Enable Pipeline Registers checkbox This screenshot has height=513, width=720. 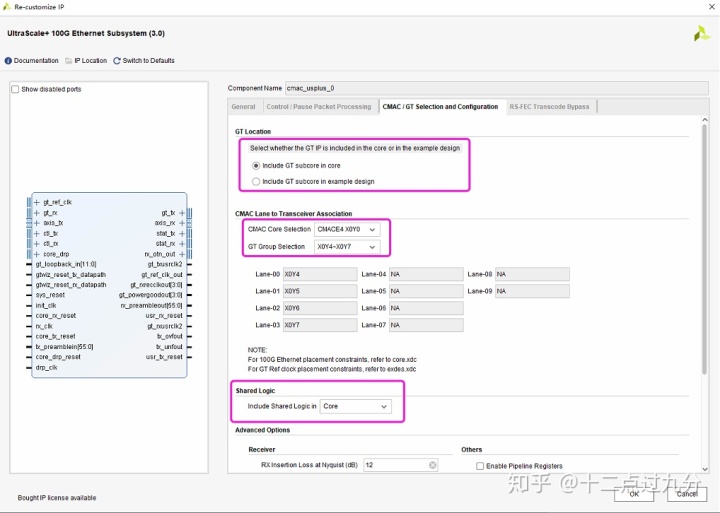tap(480, 466)
